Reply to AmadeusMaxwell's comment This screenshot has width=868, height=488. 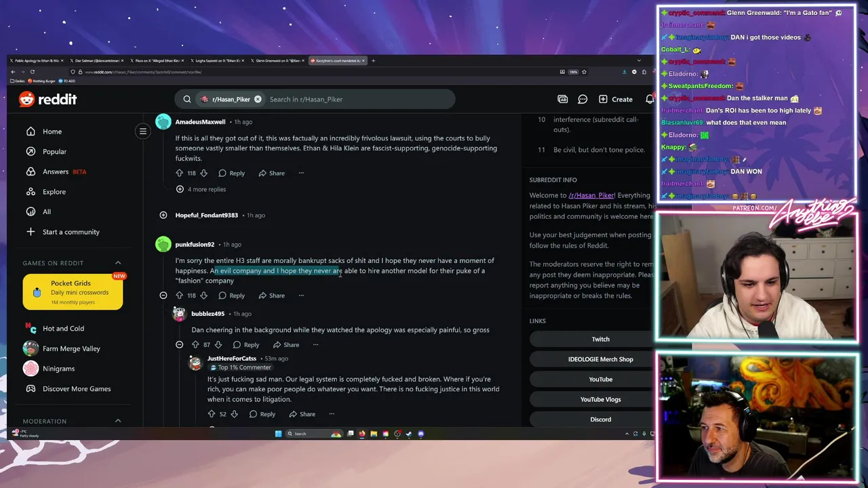tap(231, 173)
